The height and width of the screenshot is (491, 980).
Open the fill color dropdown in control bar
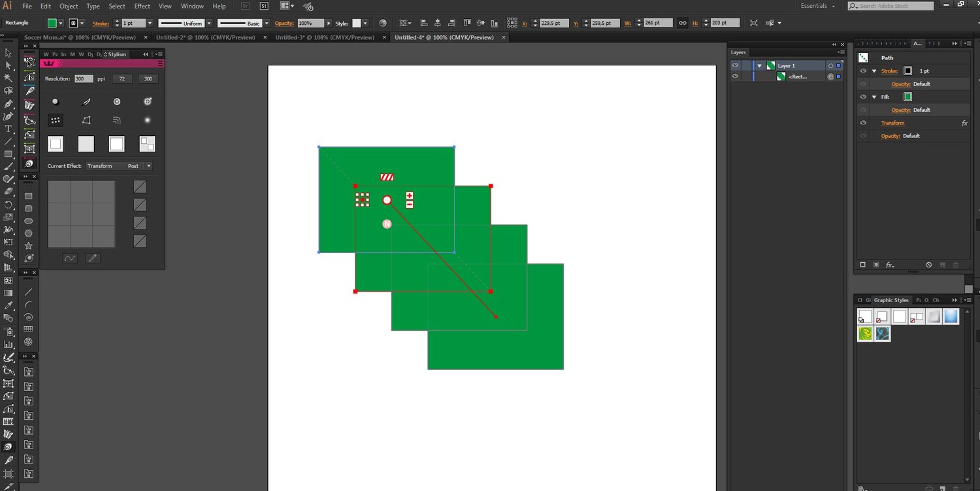[61, 23]
